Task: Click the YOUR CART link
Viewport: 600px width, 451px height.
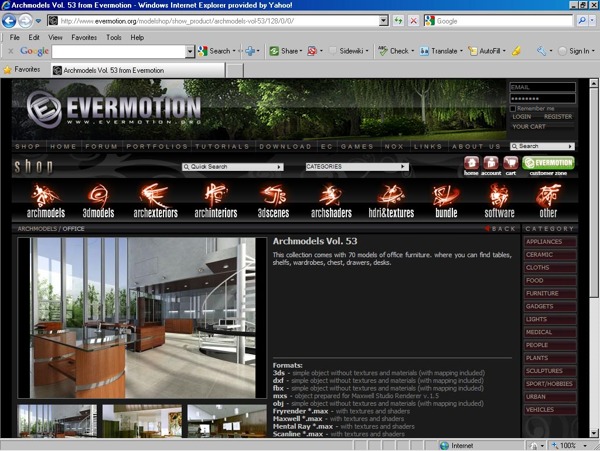Action: (529, 126)
